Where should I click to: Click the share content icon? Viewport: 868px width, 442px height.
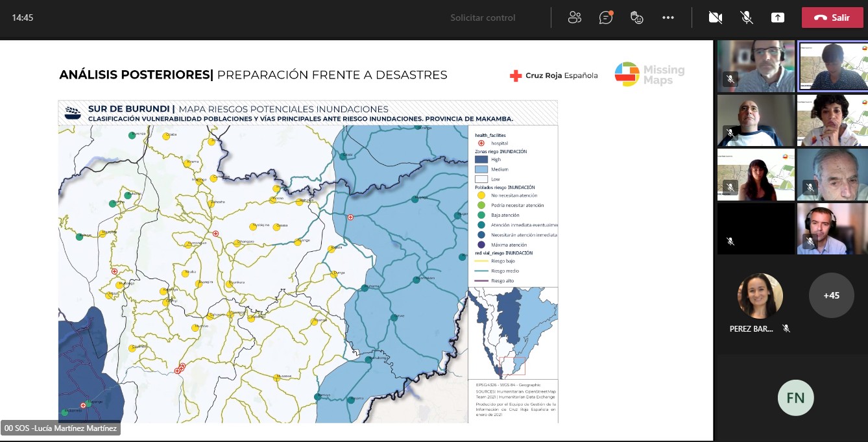(778, 18)
